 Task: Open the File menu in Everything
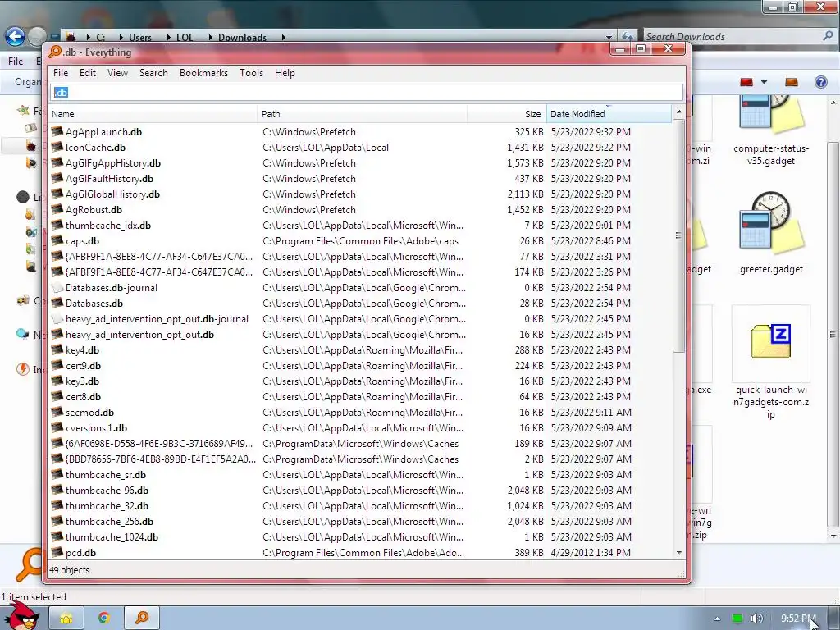[61, 73]
